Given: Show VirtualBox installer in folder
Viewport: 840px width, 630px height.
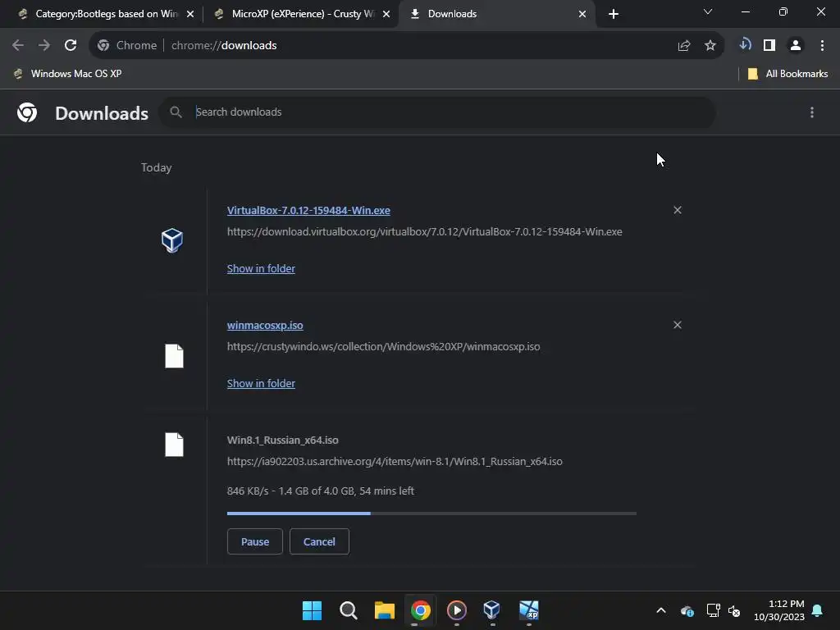Looking at the screenshot, I should point(261,268).
